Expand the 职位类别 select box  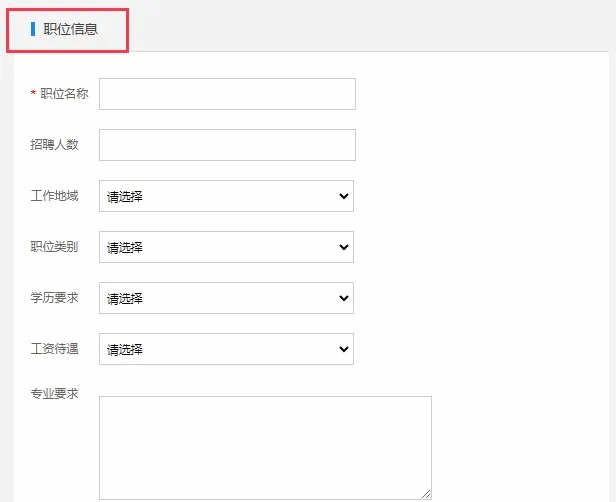[226, 247]
